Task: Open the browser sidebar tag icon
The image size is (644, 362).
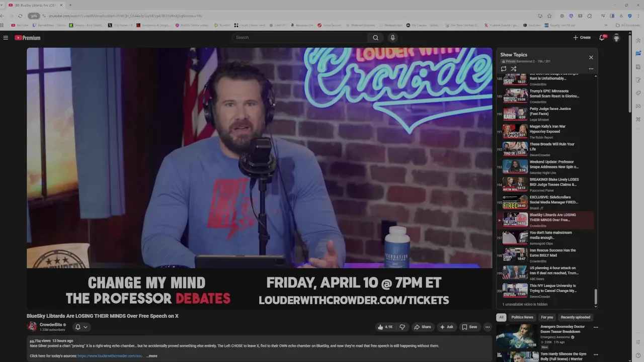Action: [638, 93]
